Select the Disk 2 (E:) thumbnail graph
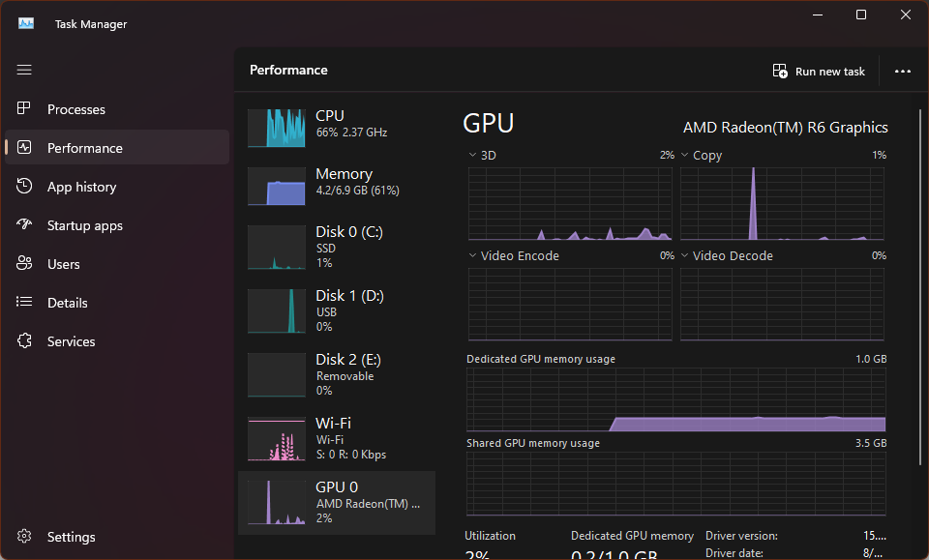 [x=277, y=375]
